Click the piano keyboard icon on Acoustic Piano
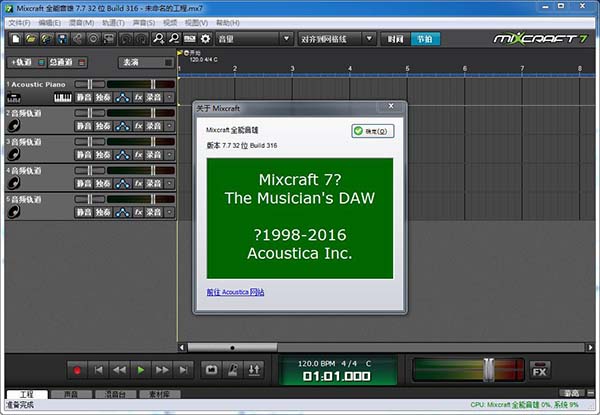This screenshot has width=600, height=415. point(62,98)
